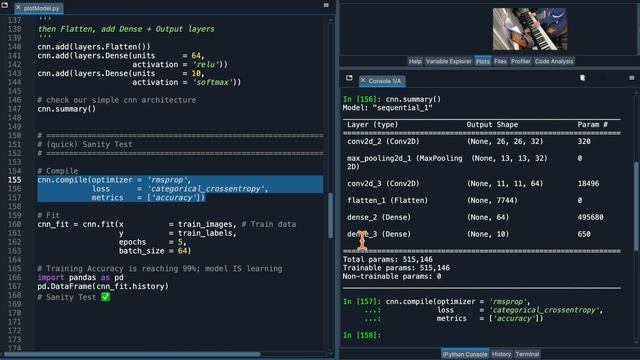
Task: Click the 'Trainable params: 515,146' line
Action: click(396, 268)
